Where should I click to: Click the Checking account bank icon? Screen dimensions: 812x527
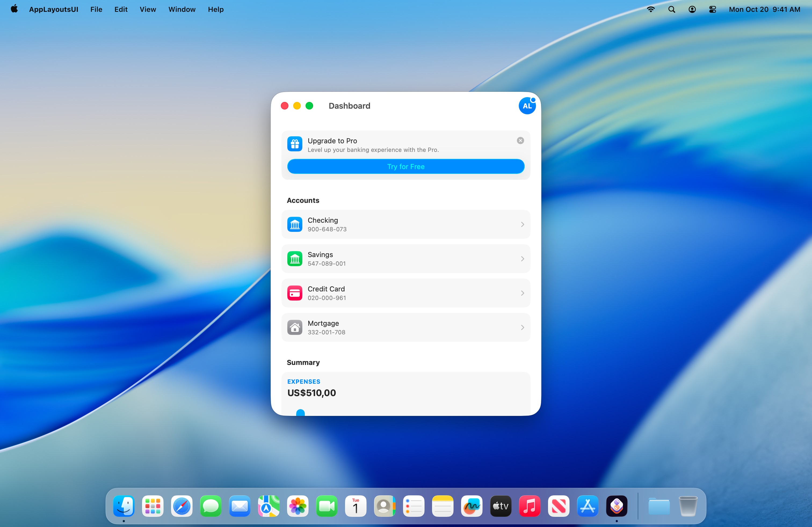tap(295, 224)
